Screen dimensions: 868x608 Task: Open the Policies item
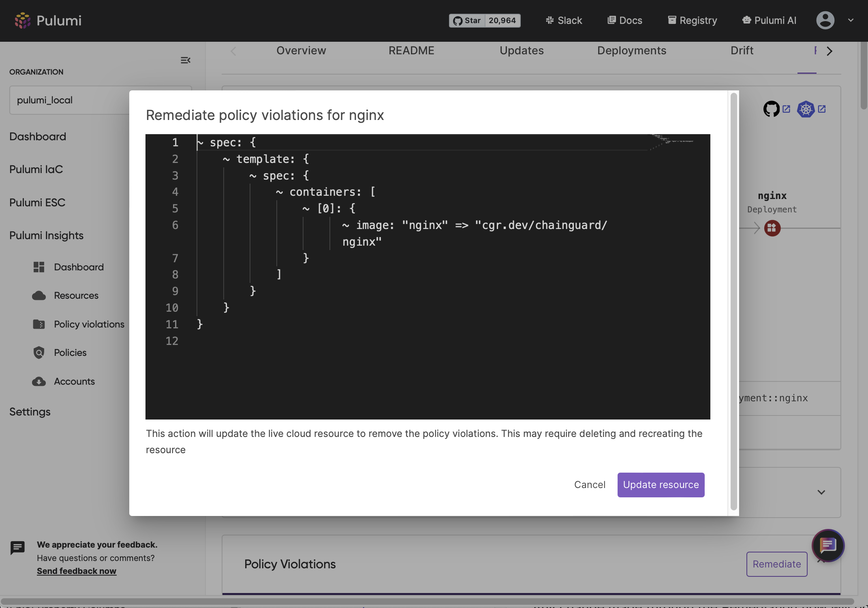point(70,353)
